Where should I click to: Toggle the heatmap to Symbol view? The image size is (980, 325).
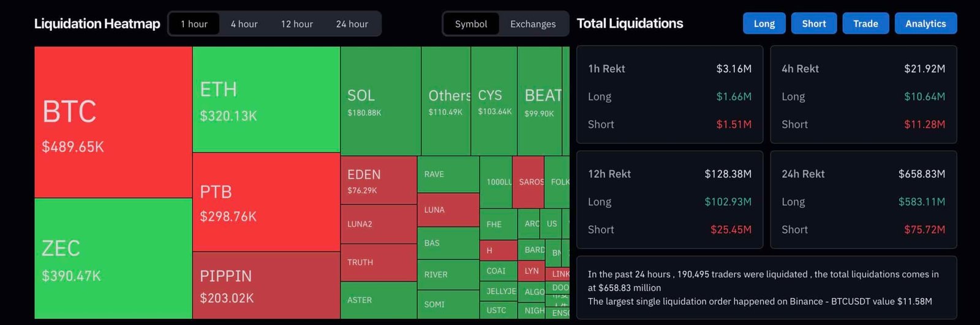click(471, 24)
